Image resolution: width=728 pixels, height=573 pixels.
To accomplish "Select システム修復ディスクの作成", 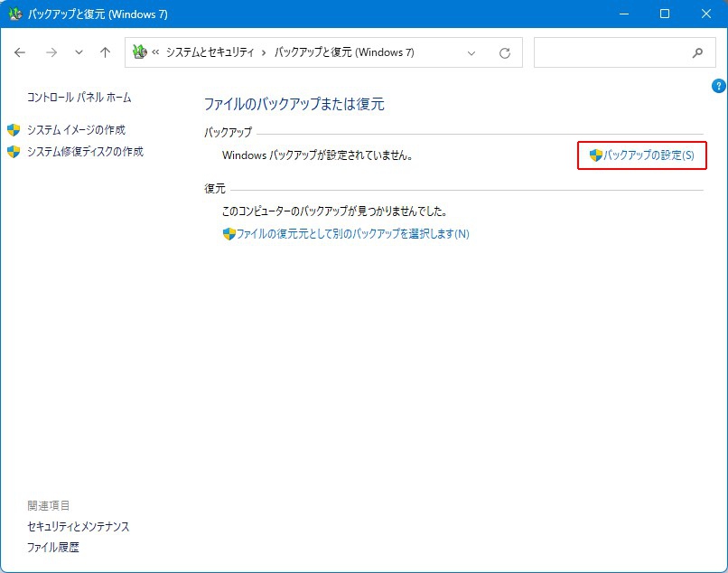I will tap(85, 152).
